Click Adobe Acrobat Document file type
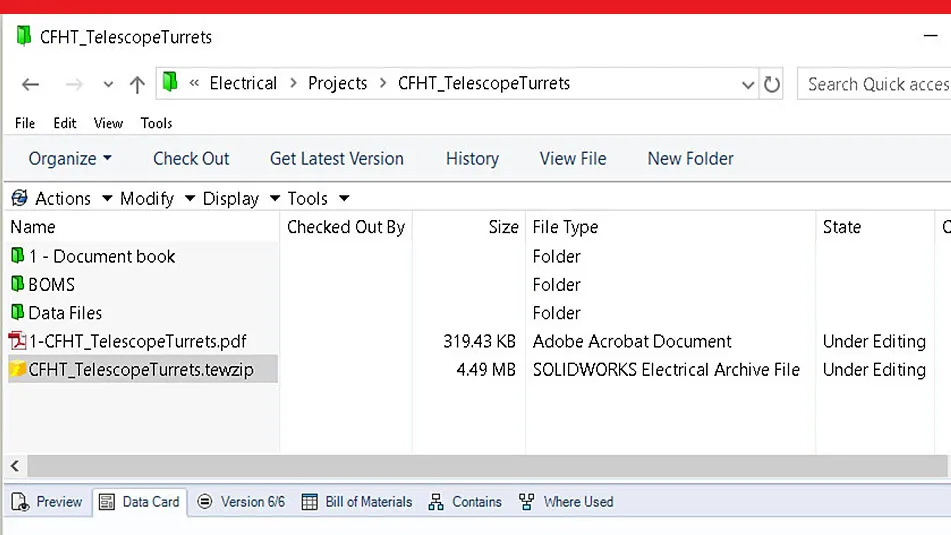The height and width of the screenshot is (535, 951). click(632, 341)
